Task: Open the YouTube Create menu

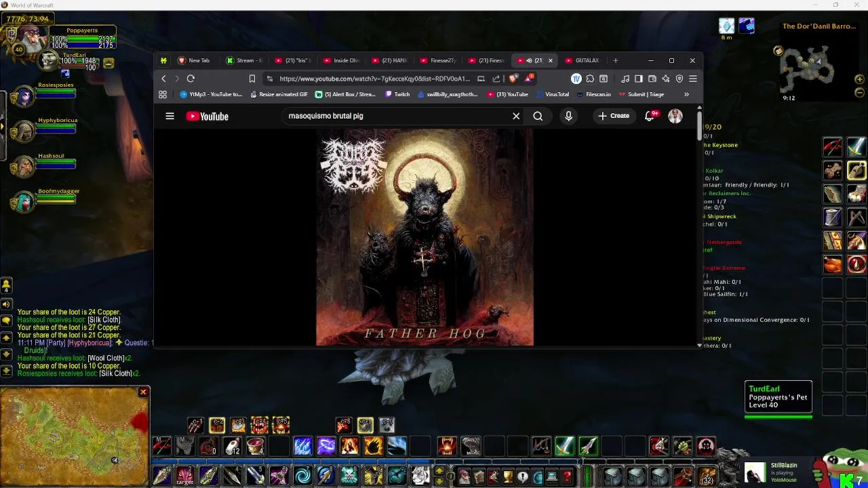Action: coord(614,116)
